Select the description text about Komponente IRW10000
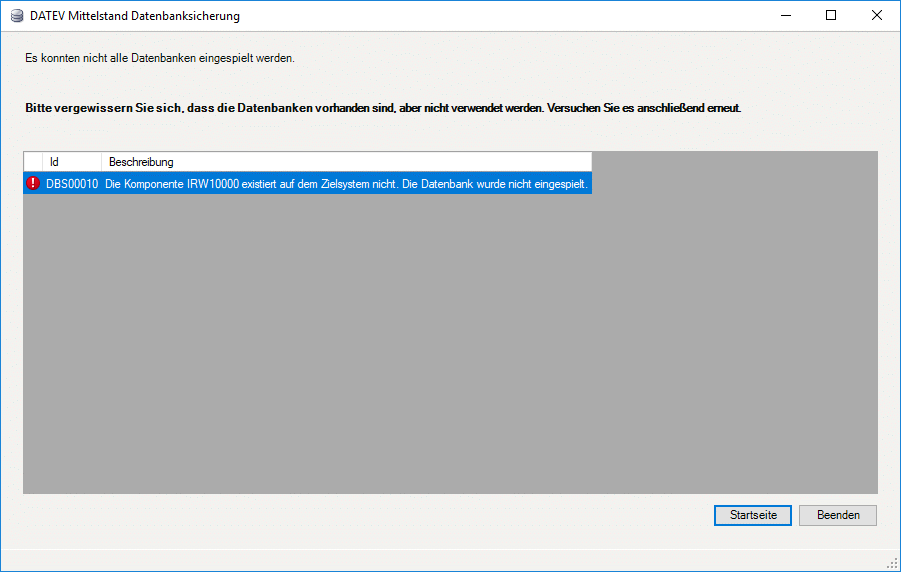Image resolution: width=901 pixels, height=572 pixels. (346, 184)
